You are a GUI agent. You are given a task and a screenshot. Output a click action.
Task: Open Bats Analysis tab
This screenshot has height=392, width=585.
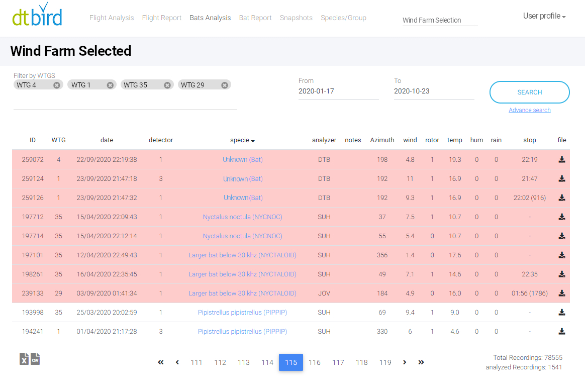[210, 18]
